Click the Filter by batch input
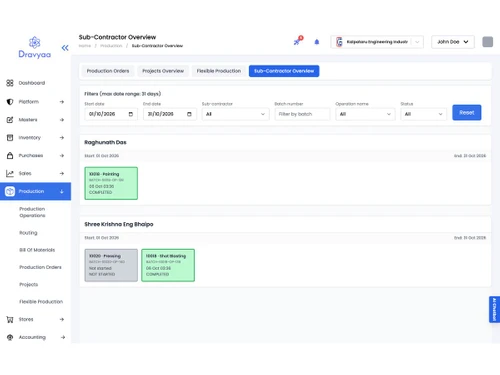 pos(302,114)
